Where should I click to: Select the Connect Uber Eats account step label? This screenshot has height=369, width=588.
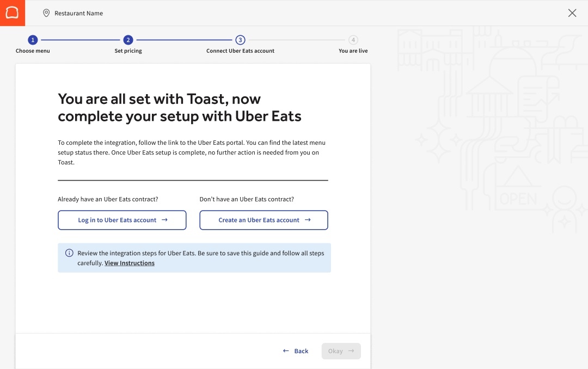[240, 51]
